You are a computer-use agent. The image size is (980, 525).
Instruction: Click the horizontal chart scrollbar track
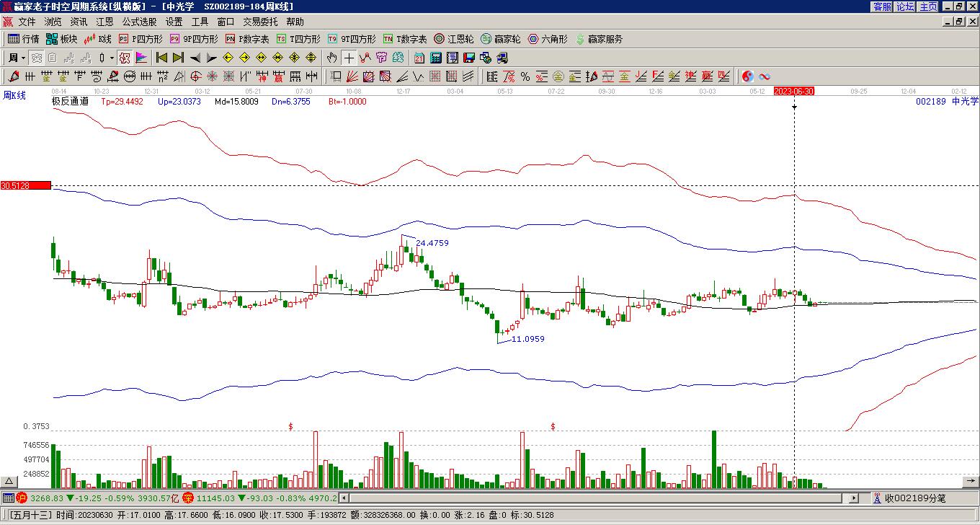[591, 498]
